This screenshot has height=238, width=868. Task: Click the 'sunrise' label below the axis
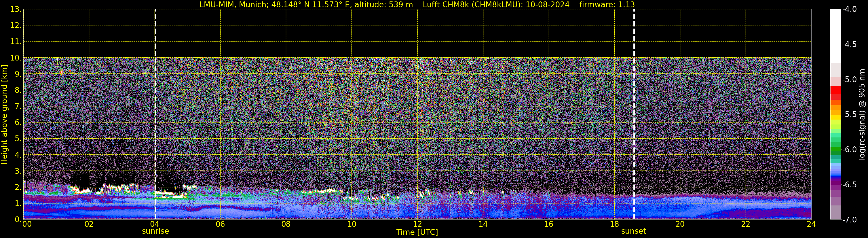coord(155,231)
